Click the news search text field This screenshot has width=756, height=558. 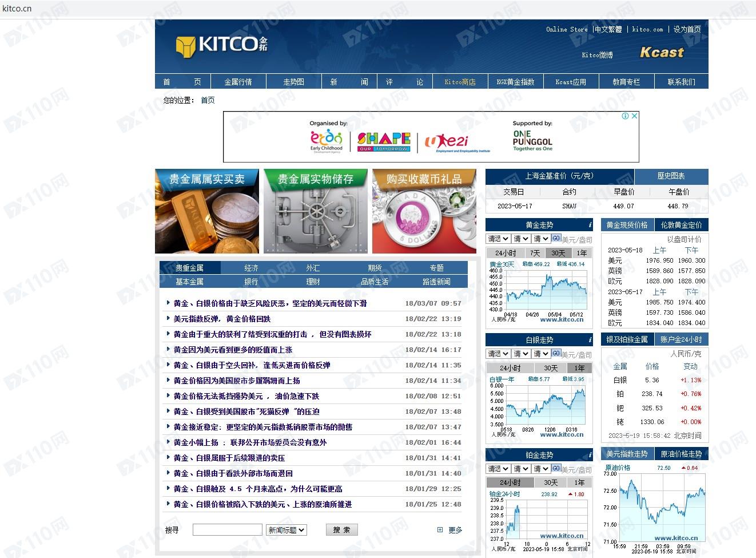pyautogui.click(x=227, y=530)
